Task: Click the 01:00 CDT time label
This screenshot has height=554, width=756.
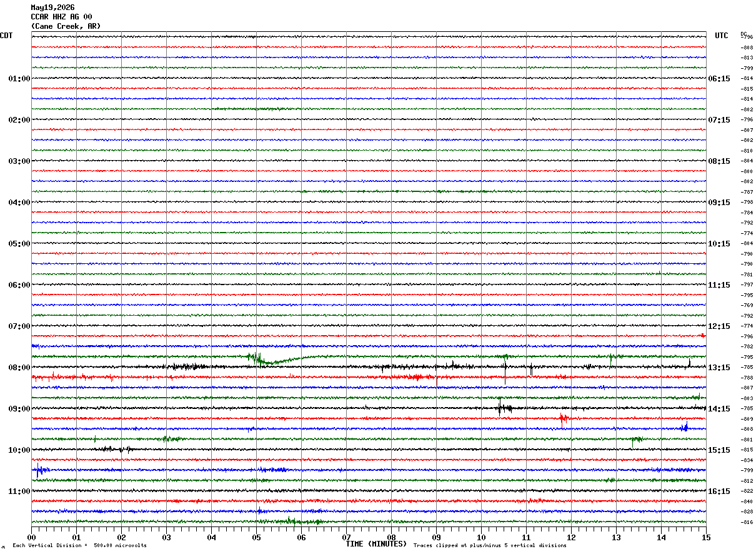Action: click(19, 79)
